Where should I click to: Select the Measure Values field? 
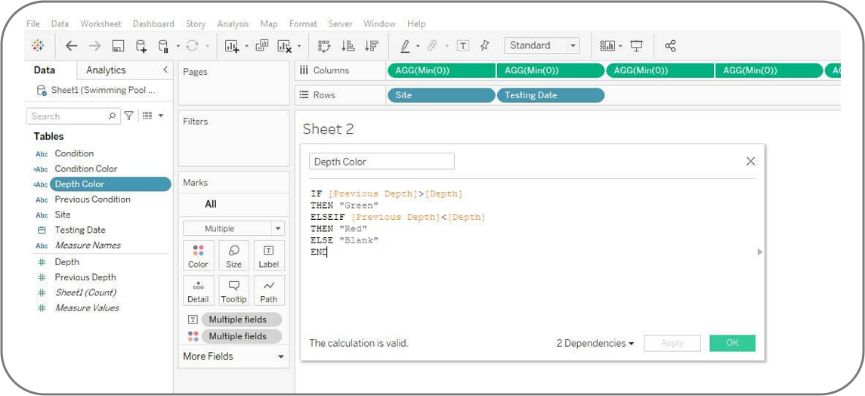87,308
